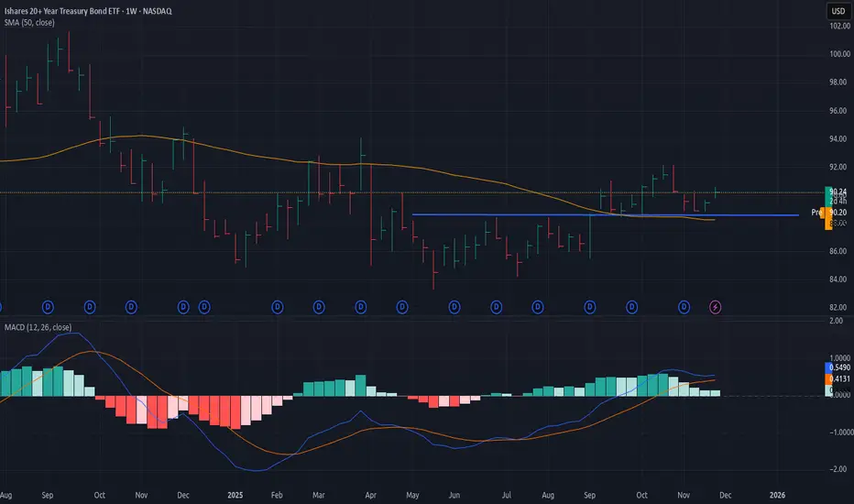
Task: Open the dividend marker just before Nov 2024
Action: 131,307
